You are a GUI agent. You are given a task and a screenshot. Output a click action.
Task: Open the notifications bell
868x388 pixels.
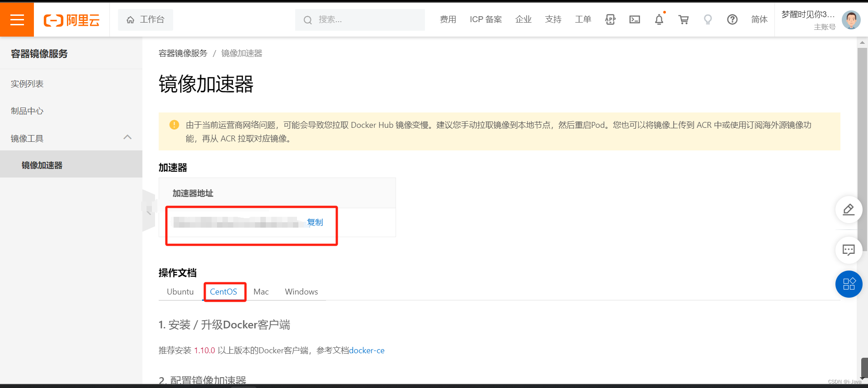(x=659, y=19)
